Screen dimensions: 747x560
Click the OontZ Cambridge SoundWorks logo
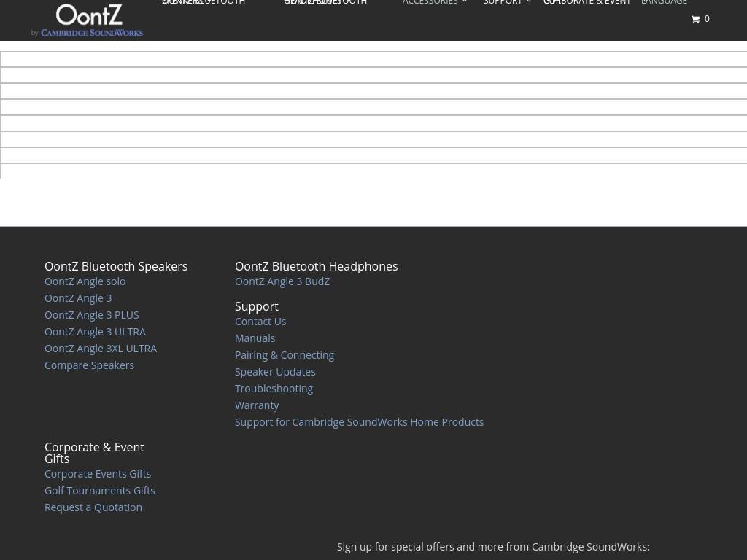click(88, 20)
